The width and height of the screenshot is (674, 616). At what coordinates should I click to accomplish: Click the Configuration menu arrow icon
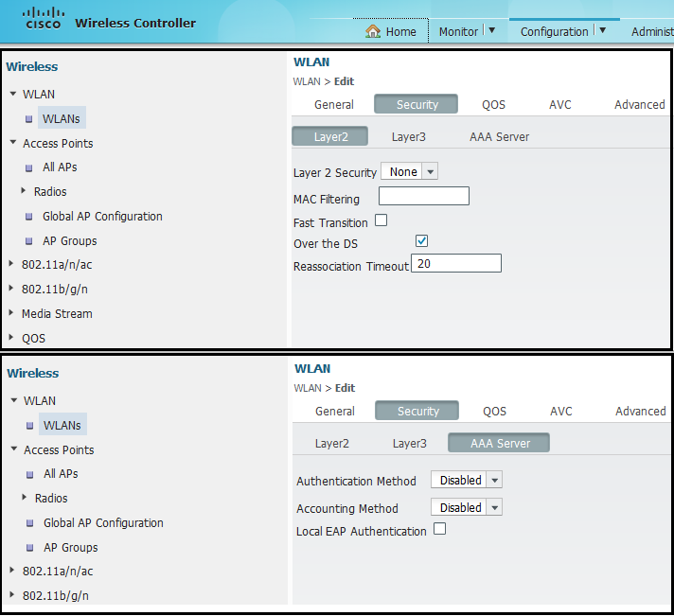pyautogui.click(x=602, y=30)
